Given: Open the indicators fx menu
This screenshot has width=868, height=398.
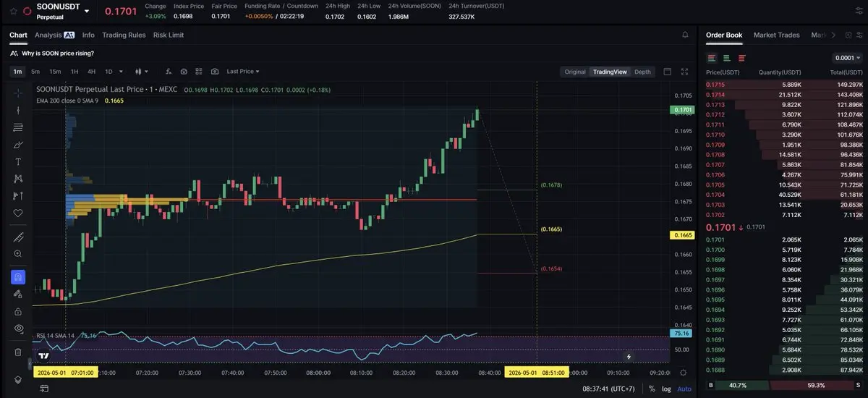Looking at the screenshot, I should [169, 72].
